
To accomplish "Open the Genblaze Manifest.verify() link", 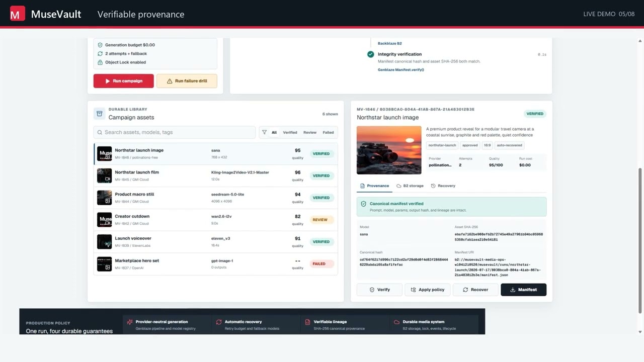I will point(401,69).
